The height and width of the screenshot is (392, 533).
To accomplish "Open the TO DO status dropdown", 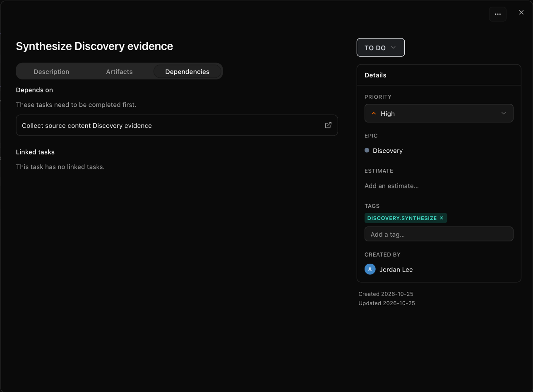I will [381, 48].
